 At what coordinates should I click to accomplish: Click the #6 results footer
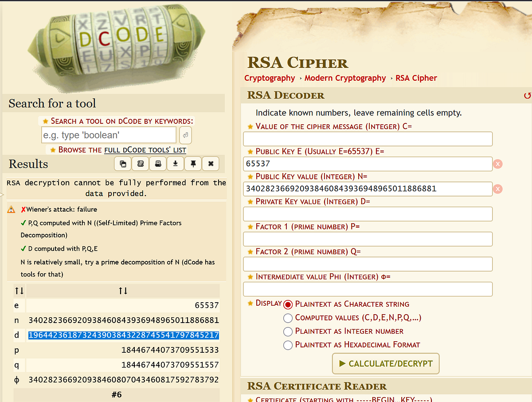coord(117,395)
